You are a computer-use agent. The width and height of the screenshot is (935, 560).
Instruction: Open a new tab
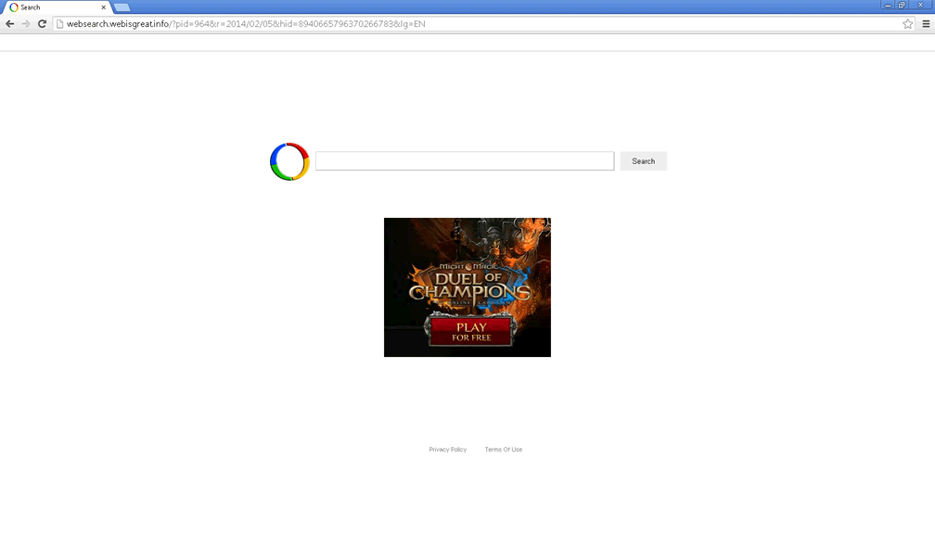[x=122, y=7]
